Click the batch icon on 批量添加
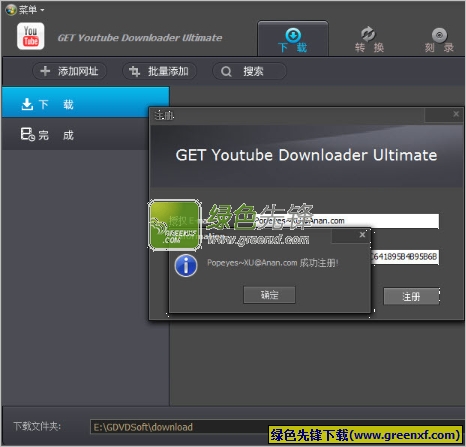466x447 pixels. [x=134, y=71]
